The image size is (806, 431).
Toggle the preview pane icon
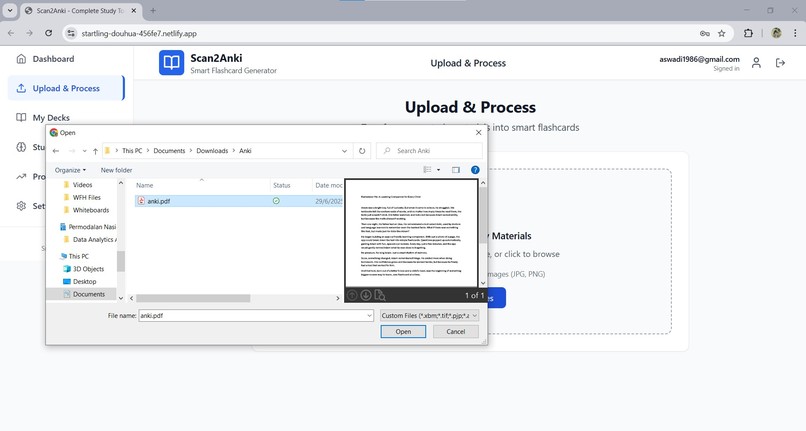tap(455, 170)
